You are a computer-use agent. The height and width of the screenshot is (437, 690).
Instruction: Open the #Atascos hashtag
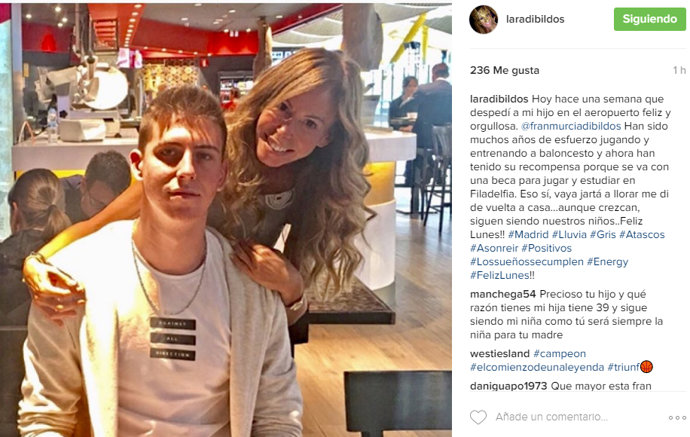pyautogui.click(x=642, y=235)
